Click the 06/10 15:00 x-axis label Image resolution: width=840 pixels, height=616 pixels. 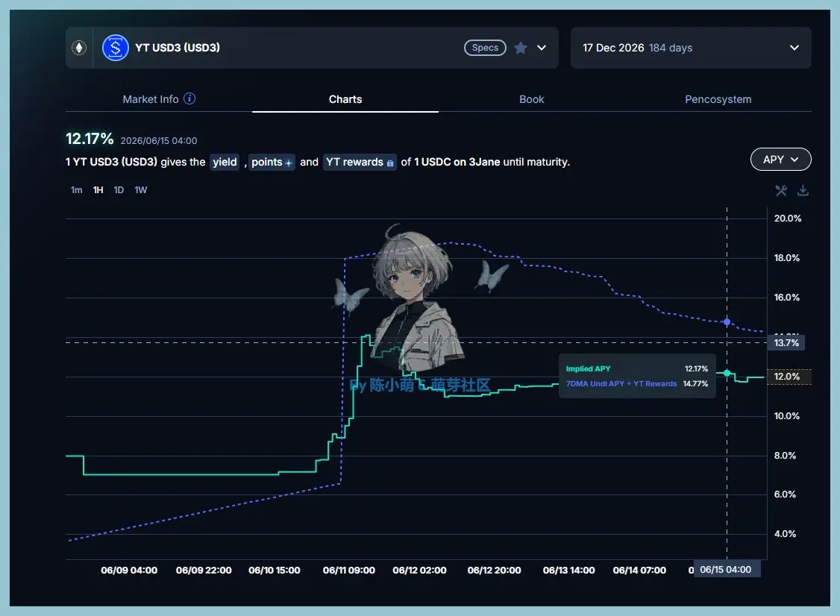(275, 571)
